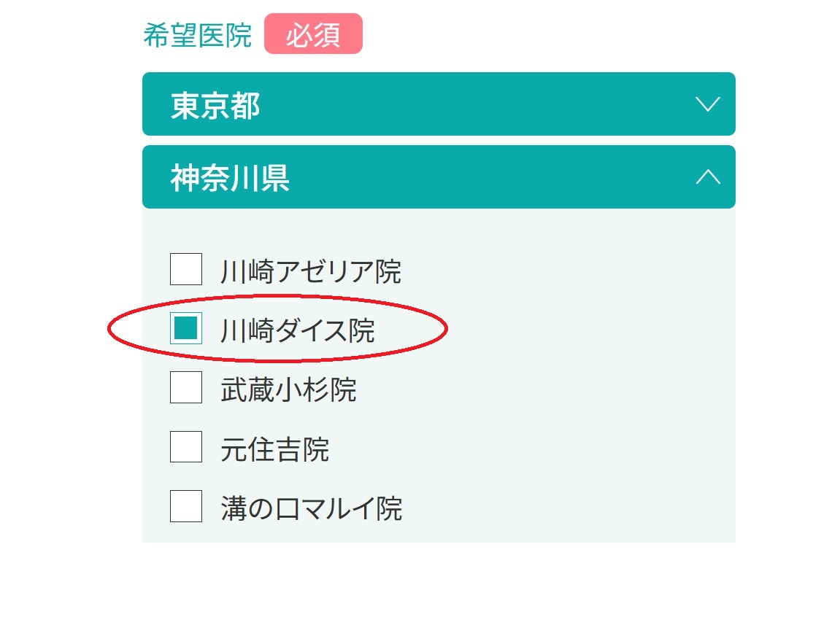Collapse 神奈川県 using its up chevron

tap(707, 176)
